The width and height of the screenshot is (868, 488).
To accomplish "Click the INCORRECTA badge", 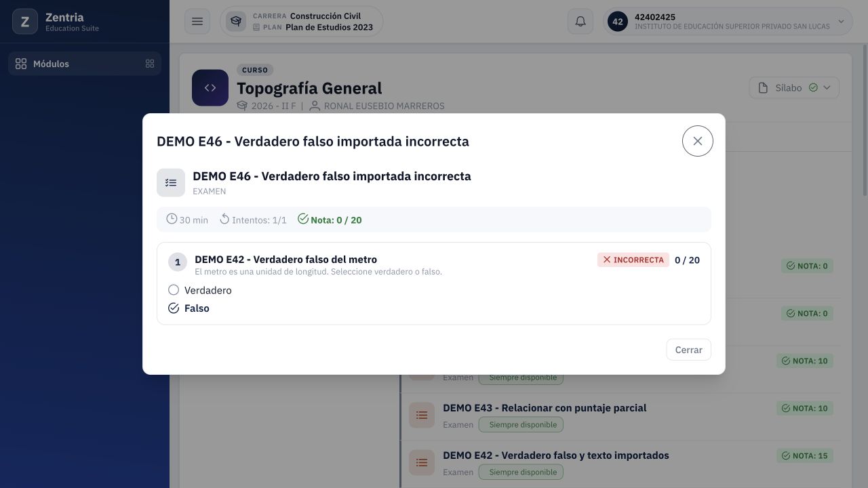I will (633, 260).
